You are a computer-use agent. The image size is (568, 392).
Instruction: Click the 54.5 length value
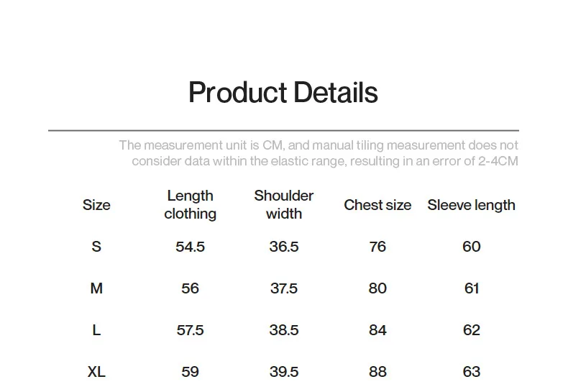point(191,247)
